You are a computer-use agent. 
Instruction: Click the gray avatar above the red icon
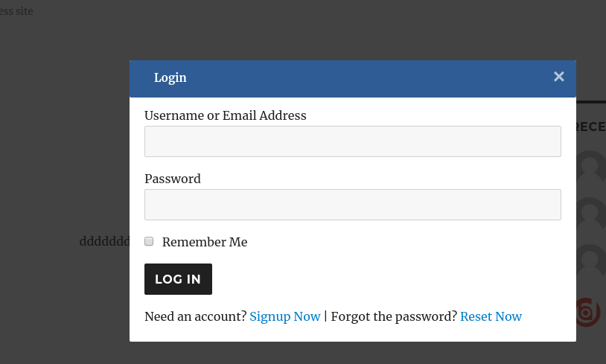(x=591, y=260)
